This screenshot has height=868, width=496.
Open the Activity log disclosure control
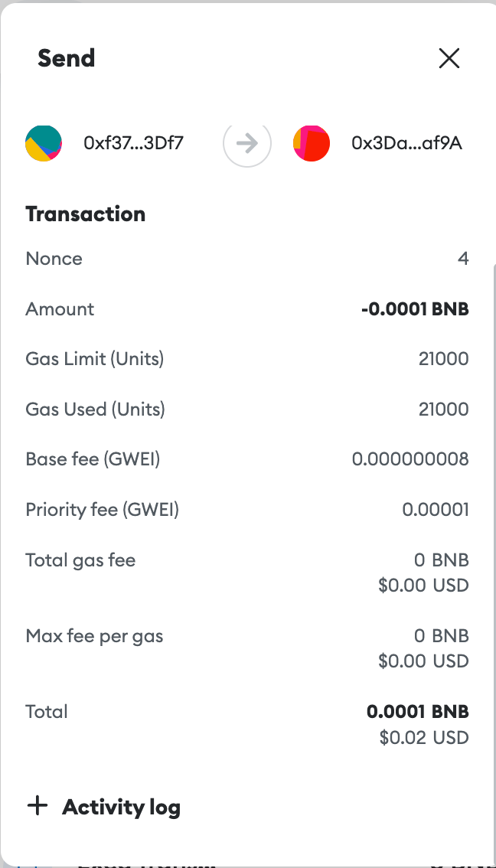click(38, 806)
